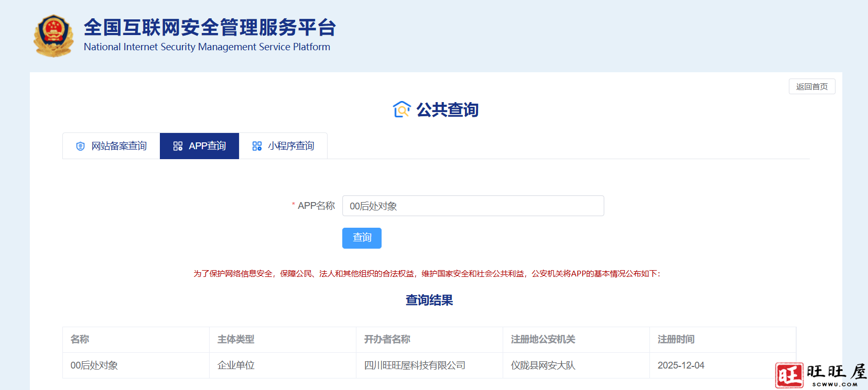
Task: Click the platform title 全国互联网安全管理服务平台
Action: pyautogui.click(x=210, y=27)
